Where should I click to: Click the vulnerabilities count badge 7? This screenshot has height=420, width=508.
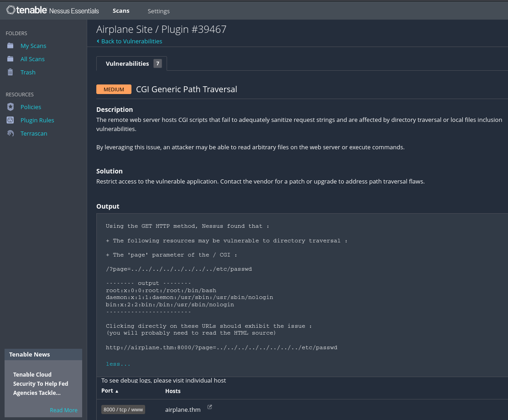point(157,63)
